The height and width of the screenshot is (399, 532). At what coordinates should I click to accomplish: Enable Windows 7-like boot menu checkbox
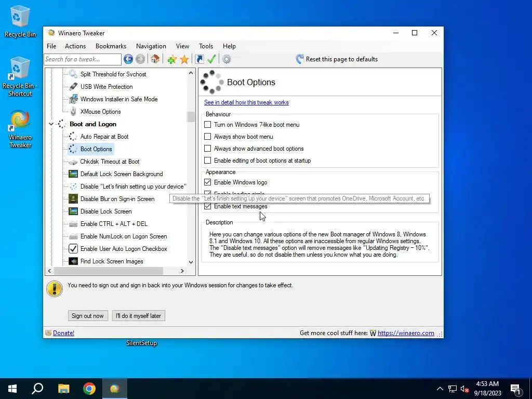coord(208,125)
